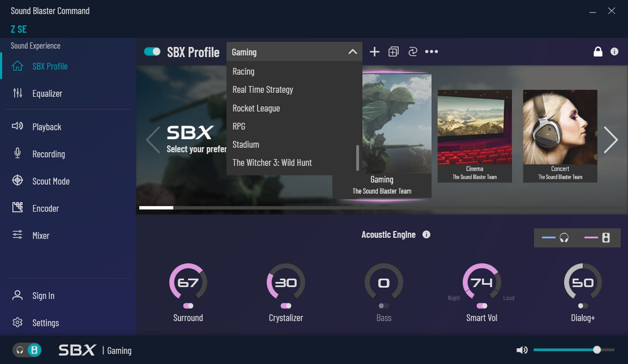Click the Settings label
Image resolution: width=628 pixels, height=364 pixels.
46,323
